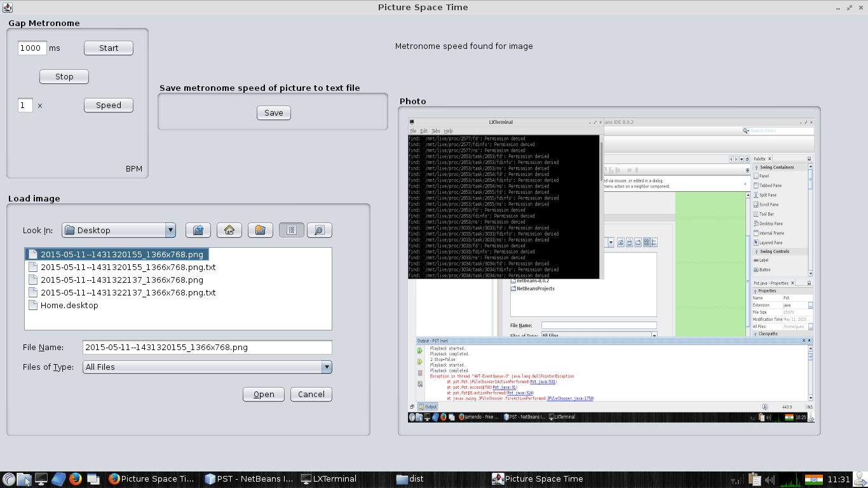Click the clipboard icon in system tray
Screen dimensions: 868x488
754,479
